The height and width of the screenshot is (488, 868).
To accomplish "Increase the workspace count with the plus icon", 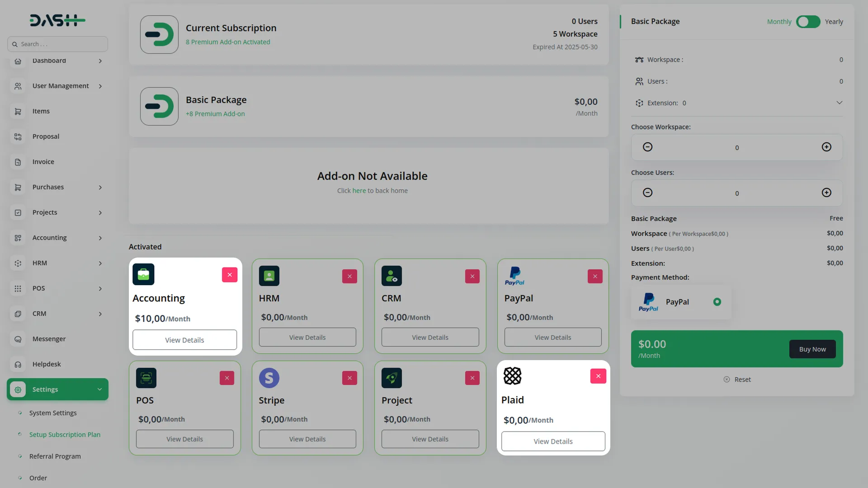I will (826, 147).
